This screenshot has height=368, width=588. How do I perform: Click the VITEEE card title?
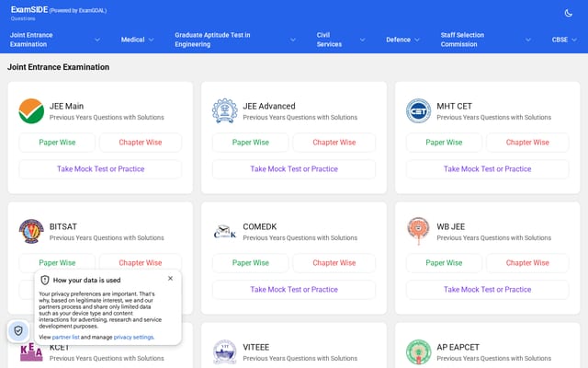click(x=255, y=348)
